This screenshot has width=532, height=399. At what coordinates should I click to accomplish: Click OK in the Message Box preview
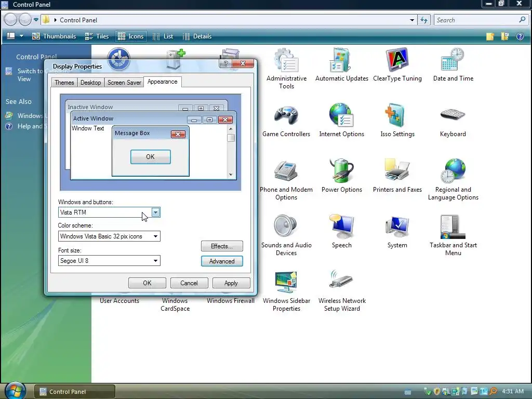tap(150, 157)
